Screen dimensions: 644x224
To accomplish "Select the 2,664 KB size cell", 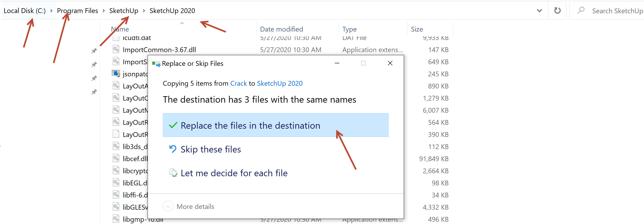I will (x=435, y=171).
